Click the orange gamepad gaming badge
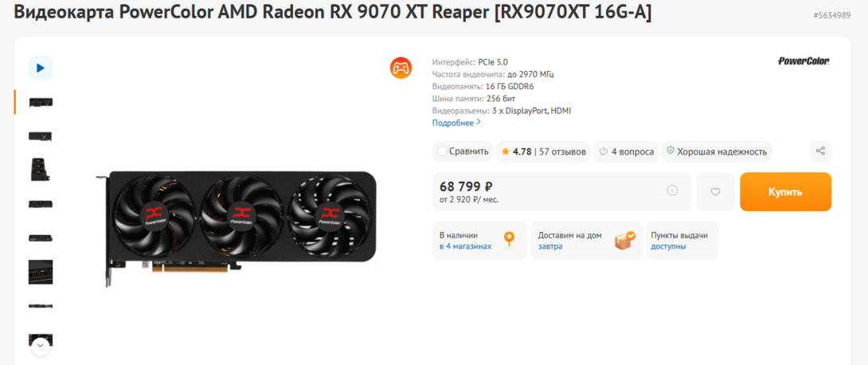868x365 pixels. click(x=401, y=68)
